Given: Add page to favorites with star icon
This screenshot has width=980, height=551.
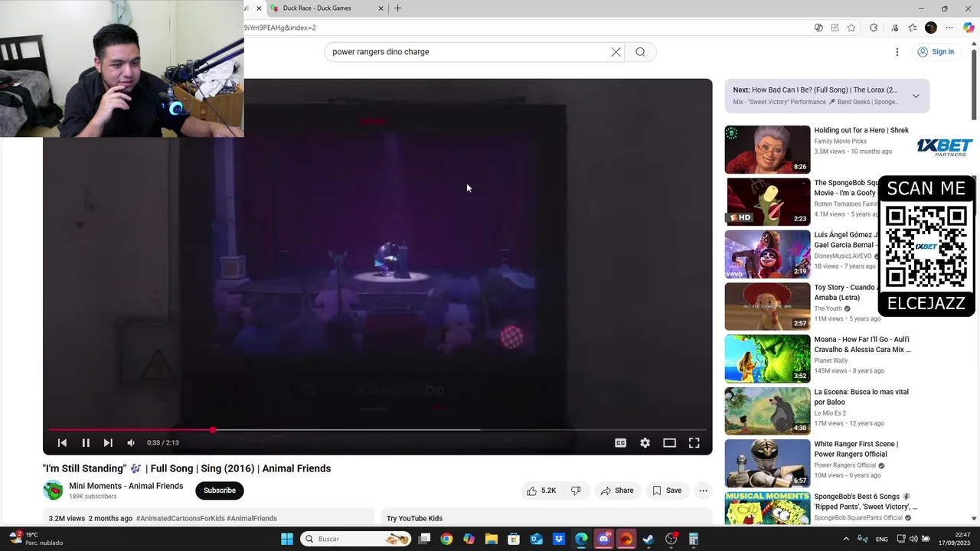Looking at the screenshot, I should [851, 28].
